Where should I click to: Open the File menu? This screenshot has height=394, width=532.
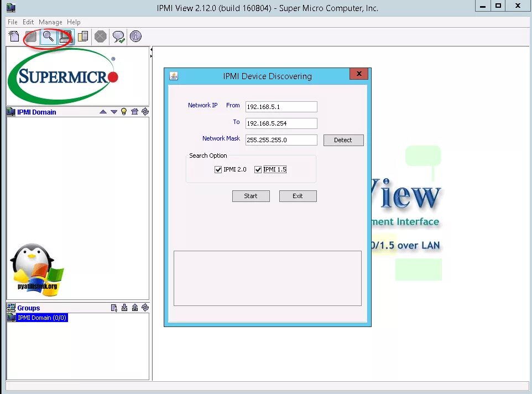[13, 22]
